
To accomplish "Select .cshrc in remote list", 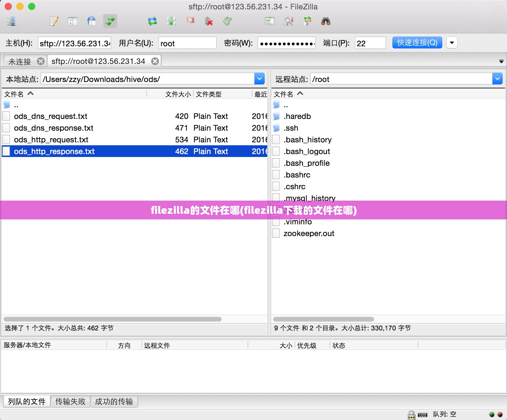I will (x=388, y=187).
